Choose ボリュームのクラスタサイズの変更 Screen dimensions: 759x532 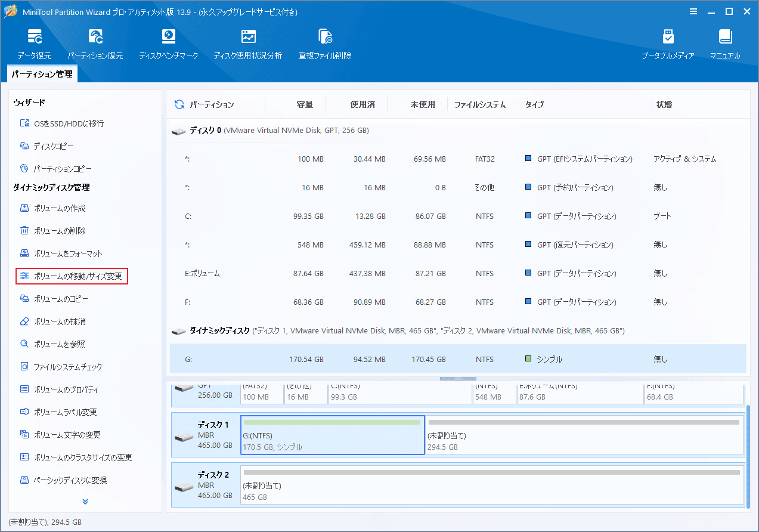pos(76,457)
